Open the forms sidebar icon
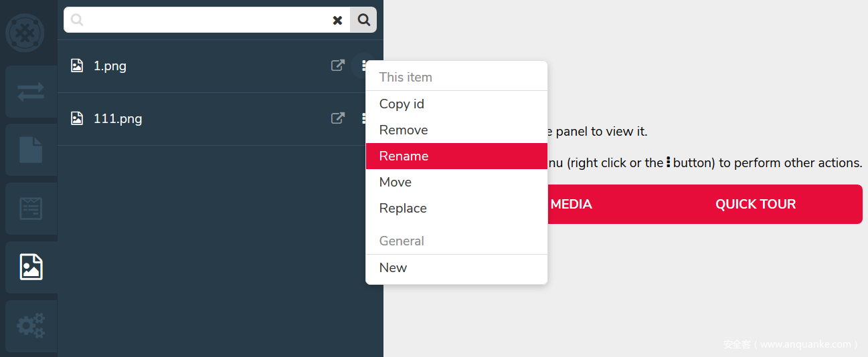The width and height of the screenshot is (868, 357). 31,209
